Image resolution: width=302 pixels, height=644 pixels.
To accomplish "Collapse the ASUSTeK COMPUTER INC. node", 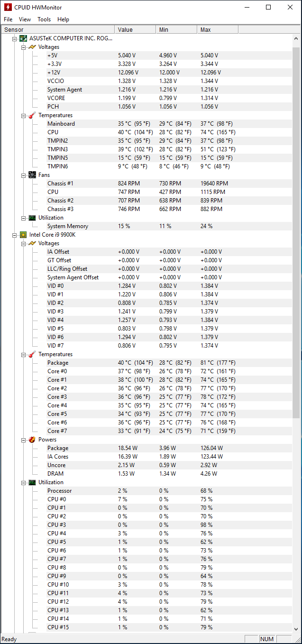I will coord(15,38).
